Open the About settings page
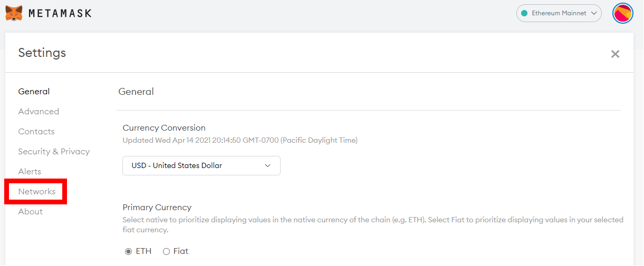This screenshot has width=644, height=266. (31, 212)
